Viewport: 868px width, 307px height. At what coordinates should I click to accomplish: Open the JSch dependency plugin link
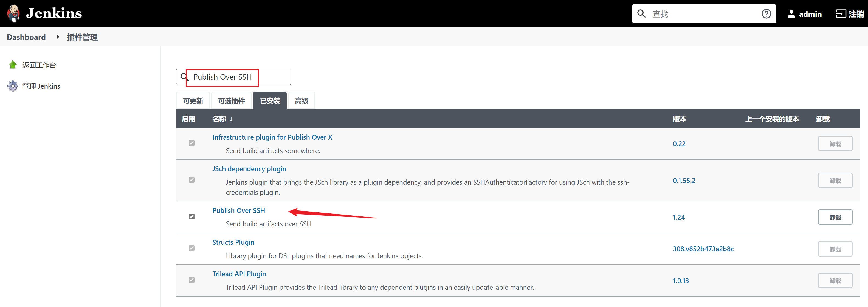pyautogui.click(x=249, y=169)
